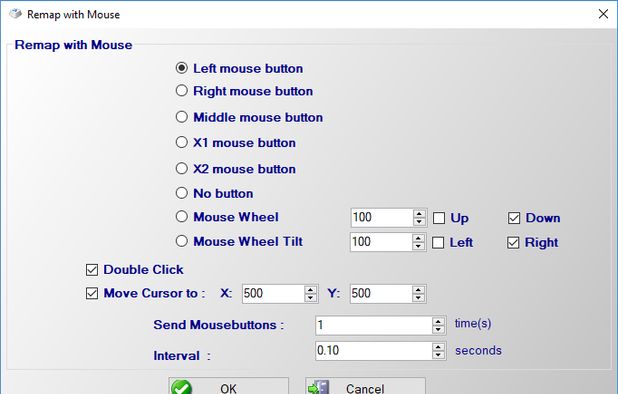This screenshot has height=394, width=618.
Task: Decrease the Mouse Wheel Tilt amount
Action: pos(419,246)
